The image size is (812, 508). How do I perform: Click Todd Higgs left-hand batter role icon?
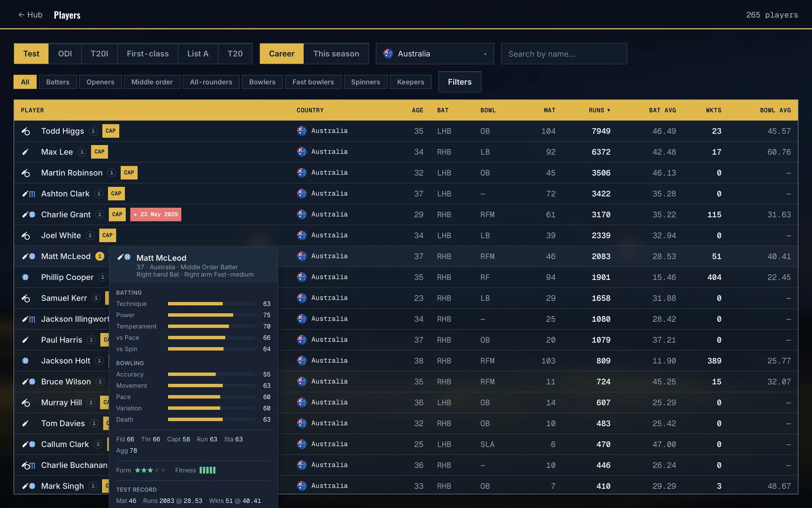(26, 131)
